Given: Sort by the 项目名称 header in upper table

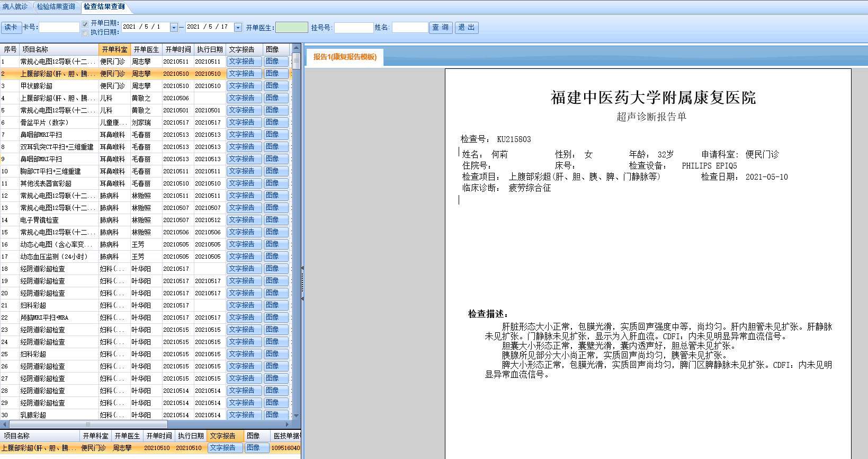Looking at the screenshot, I should pyautogui.click(x=59, y=49).
